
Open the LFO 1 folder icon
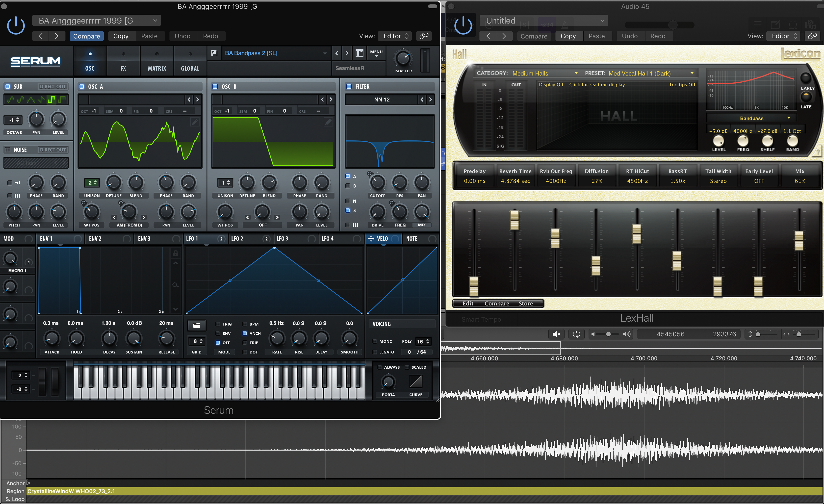coord(197,325)
